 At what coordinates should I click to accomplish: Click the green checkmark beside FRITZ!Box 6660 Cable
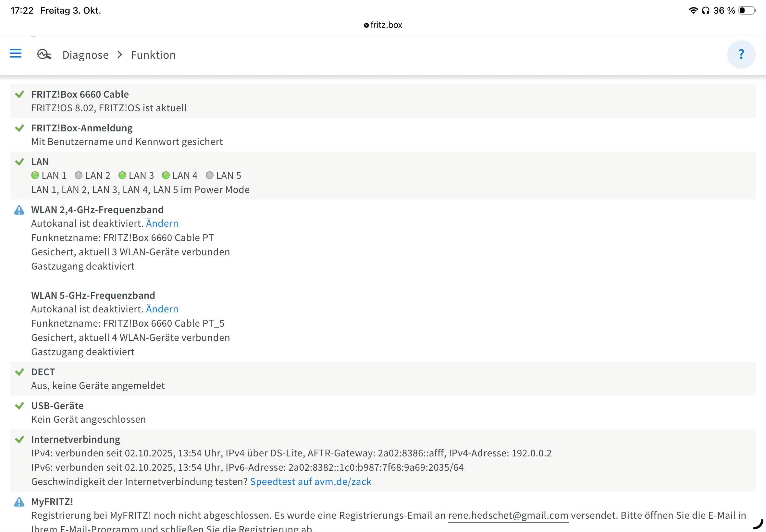19,94
